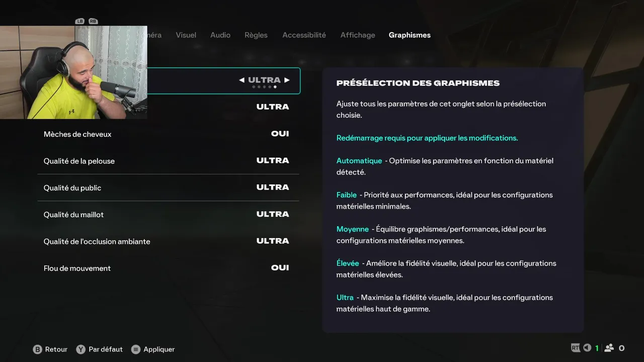Click Retour to go back
Screen dimensions: 644x362
(x=56, y=349)
